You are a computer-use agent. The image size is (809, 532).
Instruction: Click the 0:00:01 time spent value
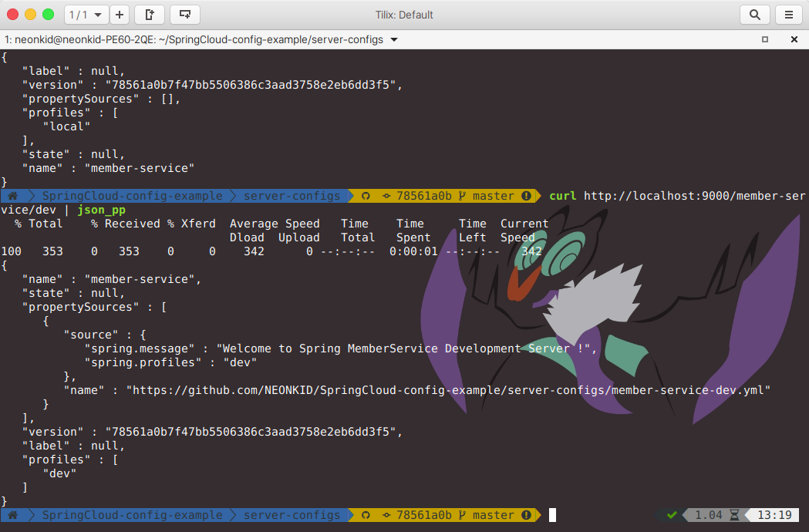pos(413,252)
